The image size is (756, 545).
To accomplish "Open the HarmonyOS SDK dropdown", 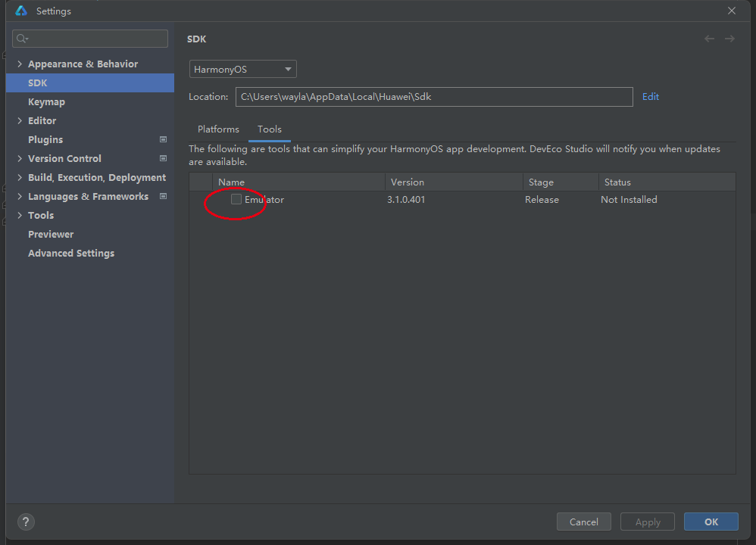I will tap(242, 69).
